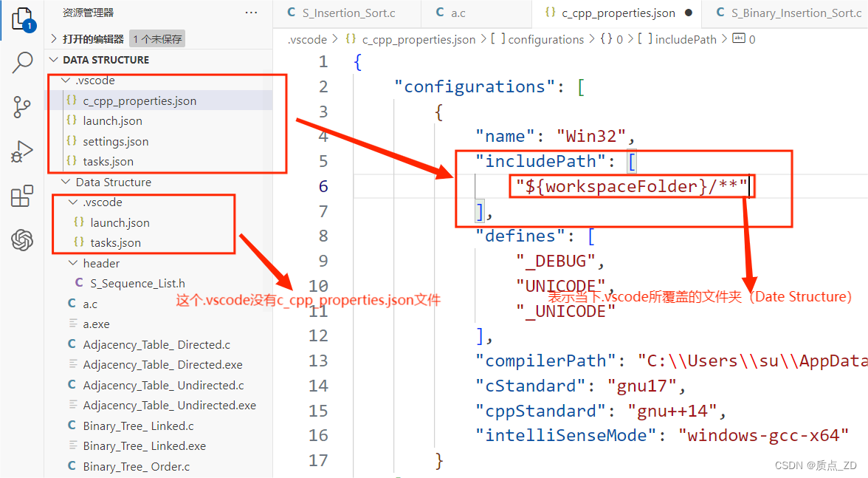Open the Source Control icon

point(20,107)
